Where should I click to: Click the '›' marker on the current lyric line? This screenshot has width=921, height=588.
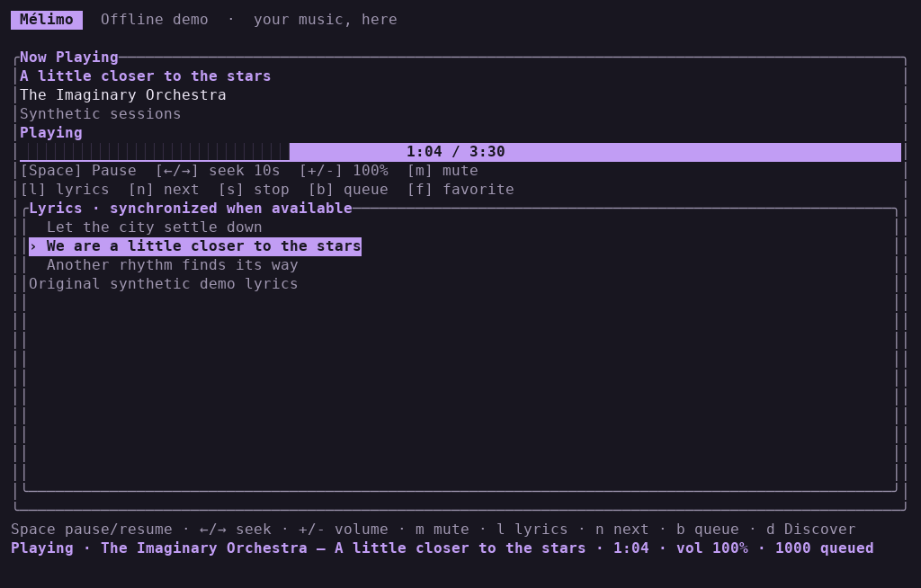coord(33,246)
